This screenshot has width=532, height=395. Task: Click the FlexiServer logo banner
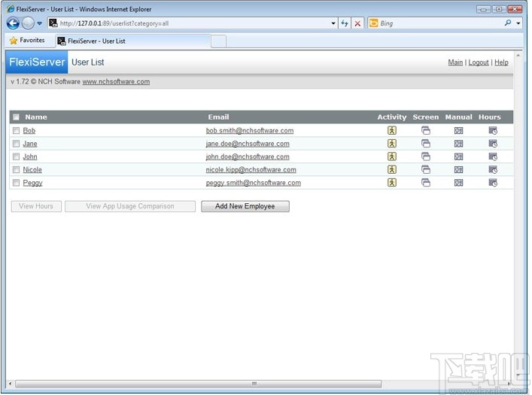point(37,62)
